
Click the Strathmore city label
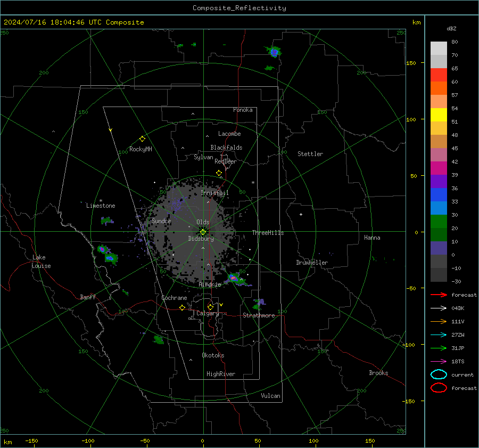coord(259,315)
